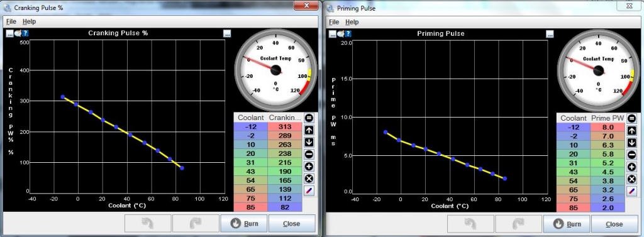Click the Prime PW column header
Viewport: 644px width, 237px height.
pos(608,118)
